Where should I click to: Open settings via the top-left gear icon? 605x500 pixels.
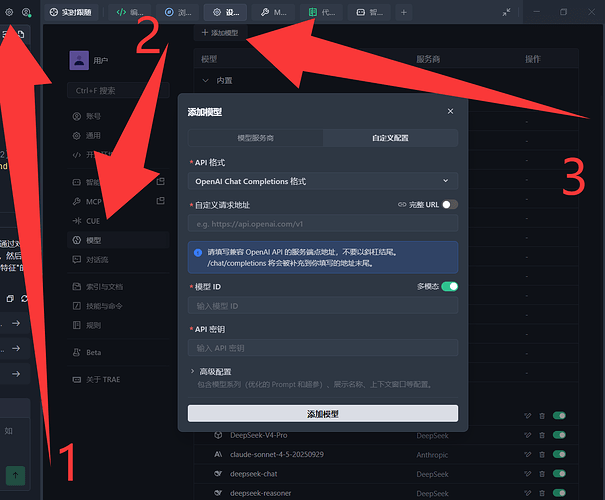[x=9, y=12]
